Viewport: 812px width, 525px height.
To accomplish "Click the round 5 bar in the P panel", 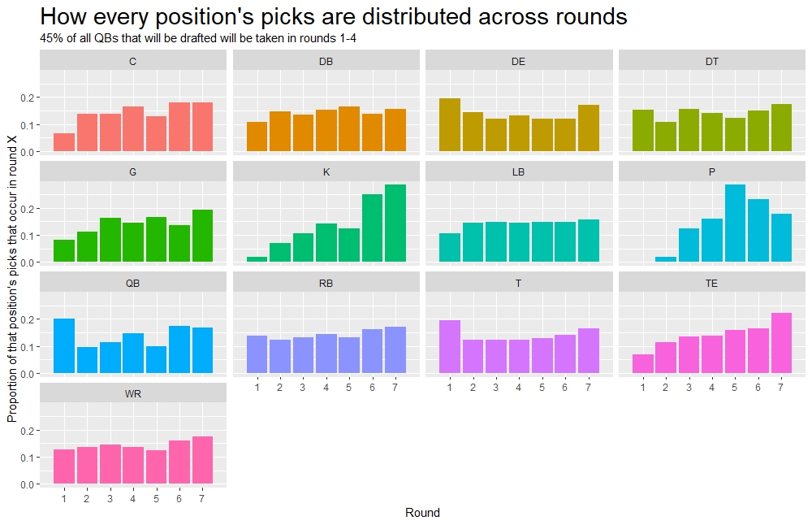I will (x=735, y=223).
